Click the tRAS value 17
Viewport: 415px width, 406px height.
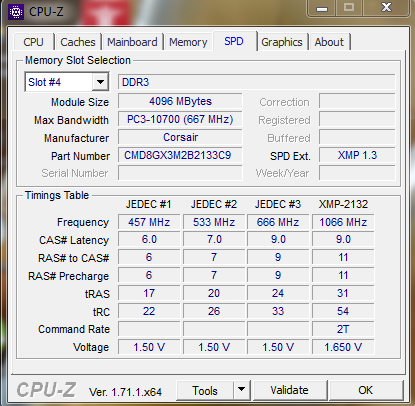149,293
